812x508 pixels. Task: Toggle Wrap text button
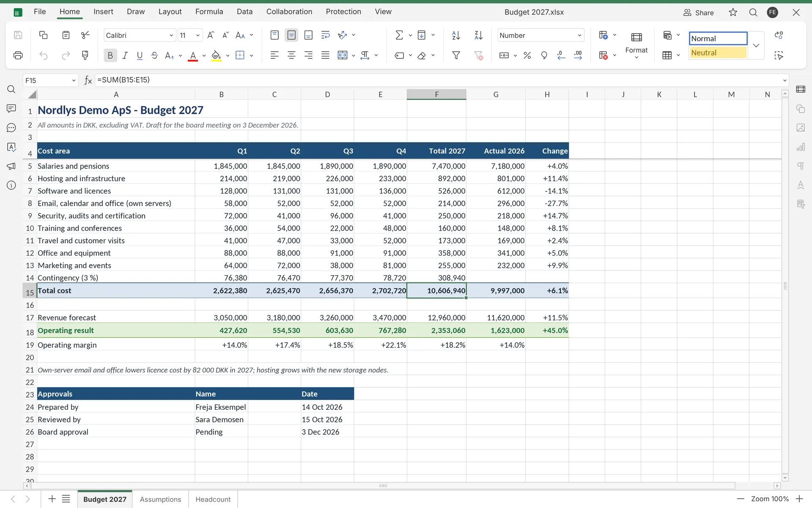point(325,35)
